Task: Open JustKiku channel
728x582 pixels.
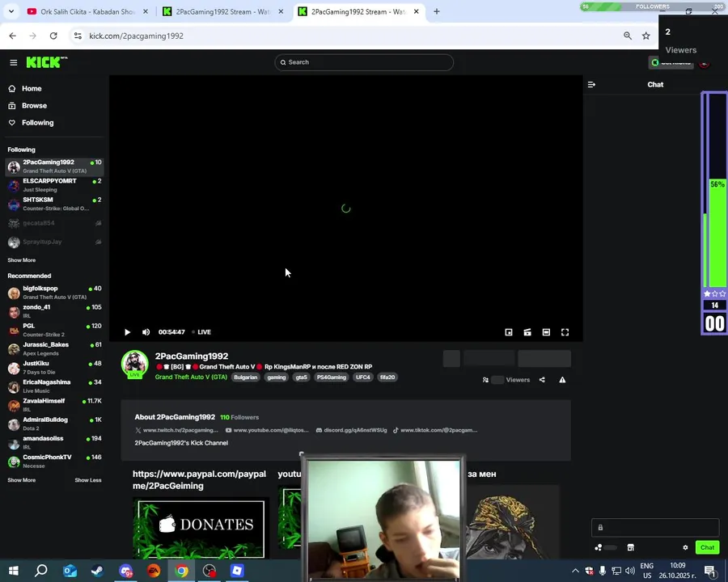Action: pos(54,368)
